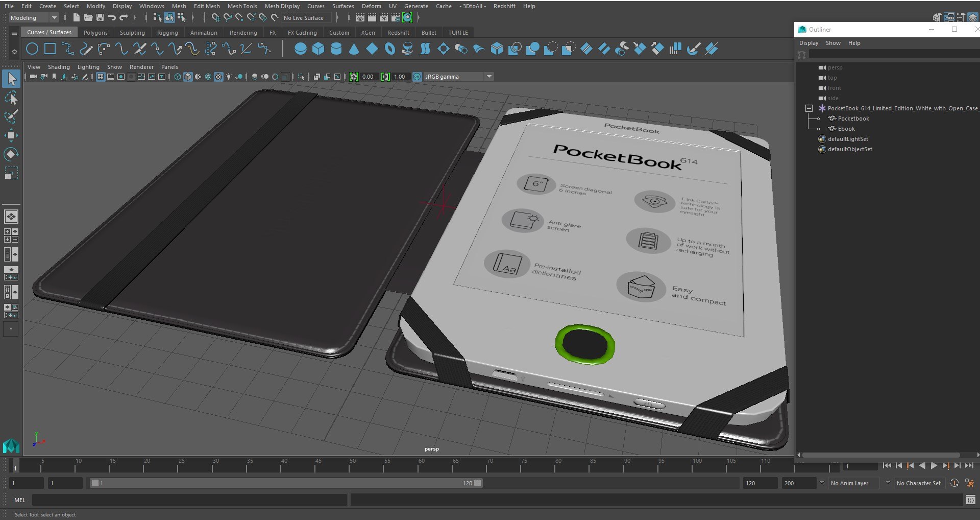Toggle use all lights in the viewport
Viewport: 980px width, 520px height.
pos(229,77)
